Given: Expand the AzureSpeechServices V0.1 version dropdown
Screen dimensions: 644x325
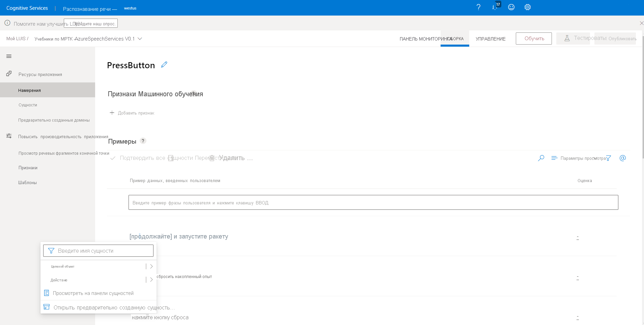Looking at the screenshot, I should tap(140, 39).
